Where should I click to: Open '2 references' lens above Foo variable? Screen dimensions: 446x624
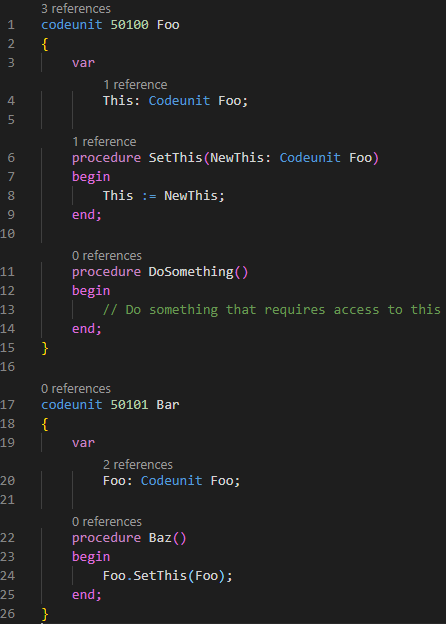click(x=138, y=464)
